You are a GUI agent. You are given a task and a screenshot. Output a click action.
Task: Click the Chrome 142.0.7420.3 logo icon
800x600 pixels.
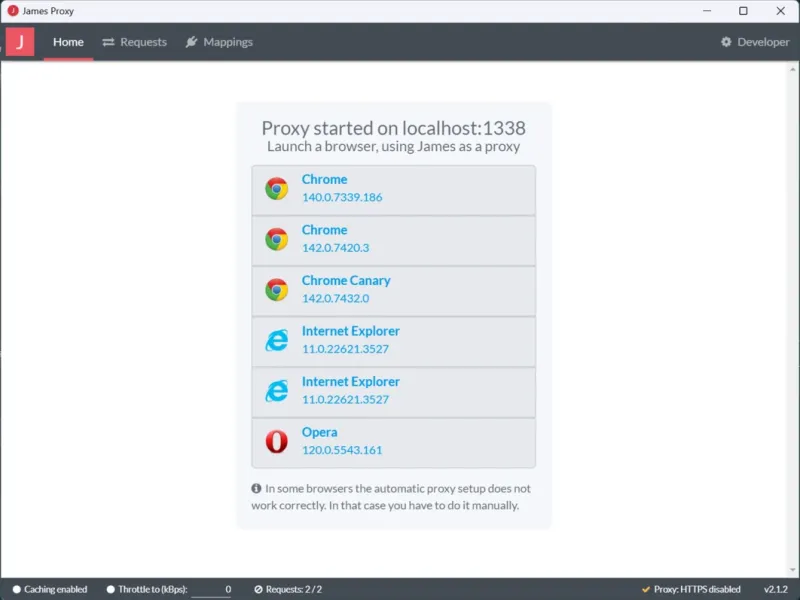[x=277, y=239]
